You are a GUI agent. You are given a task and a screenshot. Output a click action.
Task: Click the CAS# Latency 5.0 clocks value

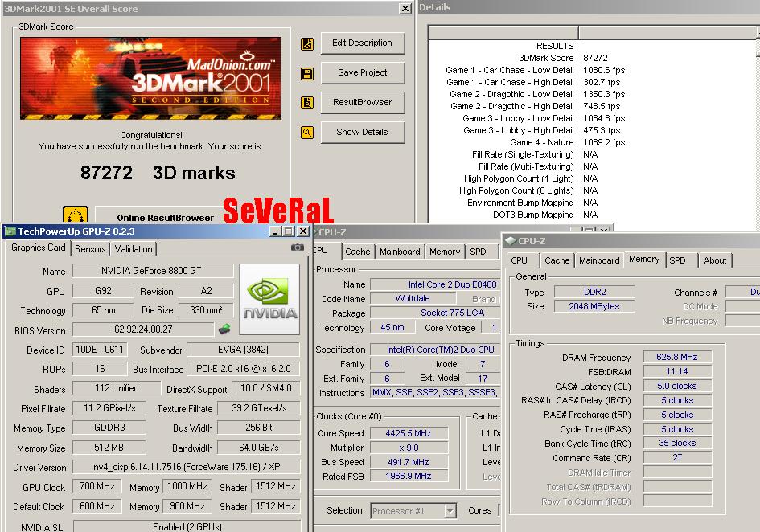(x=677, y=387)
